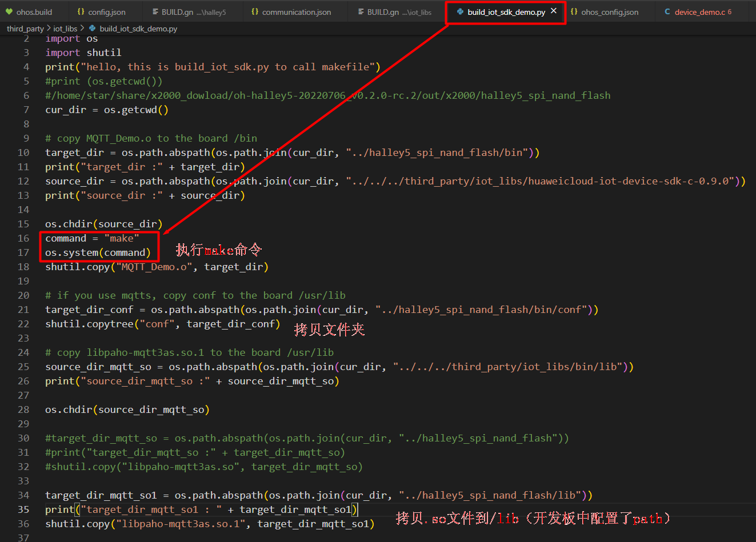Click the shutil.copy("MQTT_Demo.o", target_dir) line
Image resolution: width=756 pixels, height=542 pixels.
click(x=157, y=267)
